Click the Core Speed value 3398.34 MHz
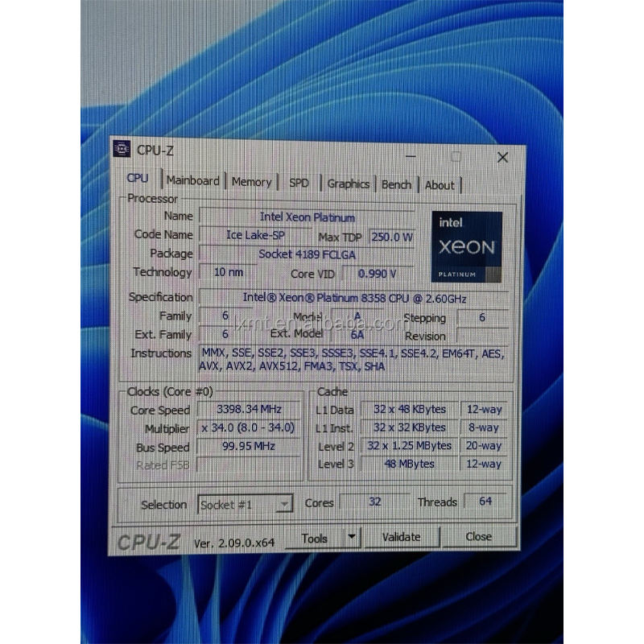The width and height of the screenshot is (644, 644). coord(249,409)
